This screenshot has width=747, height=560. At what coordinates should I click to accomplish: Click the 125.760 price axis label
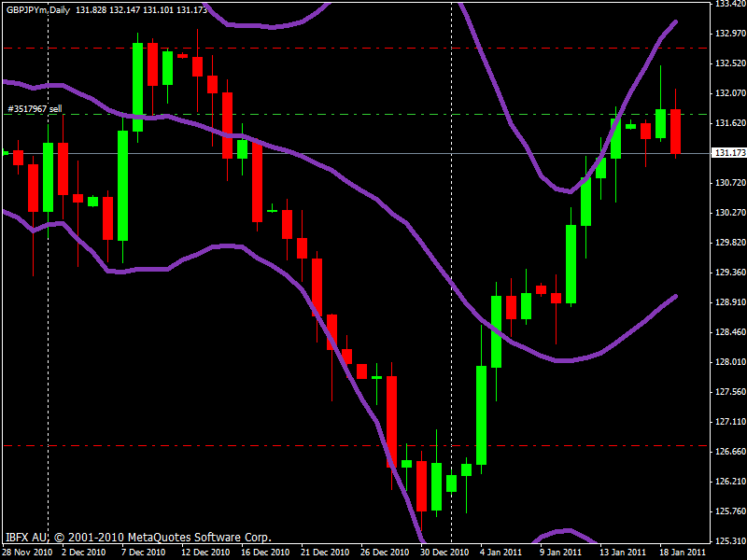coord(731,511)
